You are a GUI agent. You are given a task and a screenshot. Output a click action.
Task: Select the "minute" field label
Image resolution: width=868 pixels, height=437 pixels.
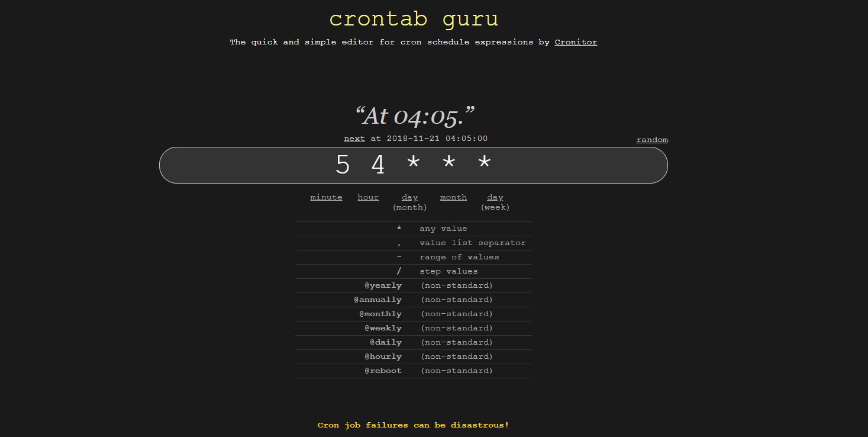[x=326, y=197]
